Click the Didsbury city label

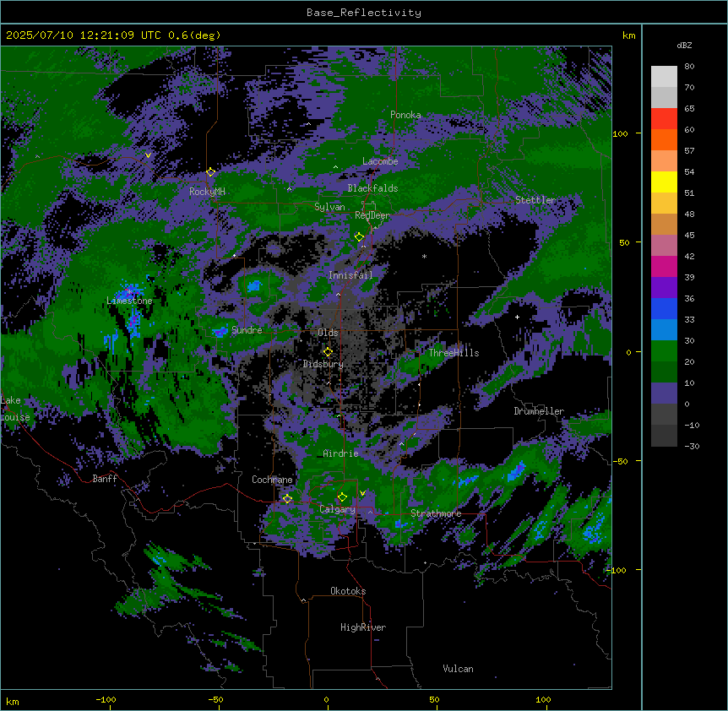(x=323, y=364)
